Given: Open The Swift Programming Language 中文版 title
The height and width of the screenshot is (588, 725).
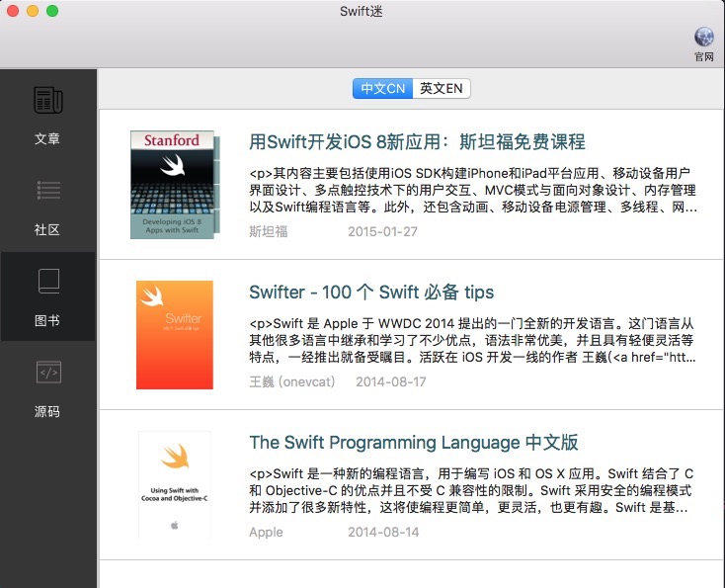Looking at the screenshot, I should coord(413,443).
